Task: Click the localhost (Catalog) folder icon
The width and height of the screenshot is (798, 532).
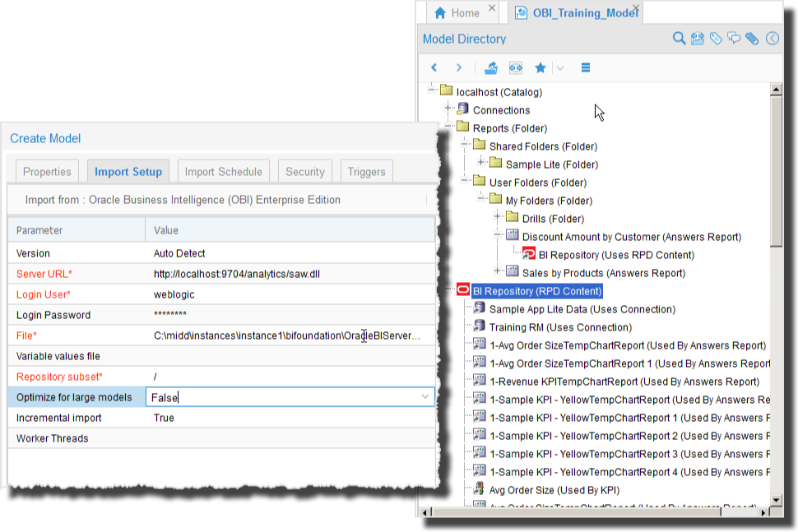Action: pyautogui.click(x=447, y=90)
